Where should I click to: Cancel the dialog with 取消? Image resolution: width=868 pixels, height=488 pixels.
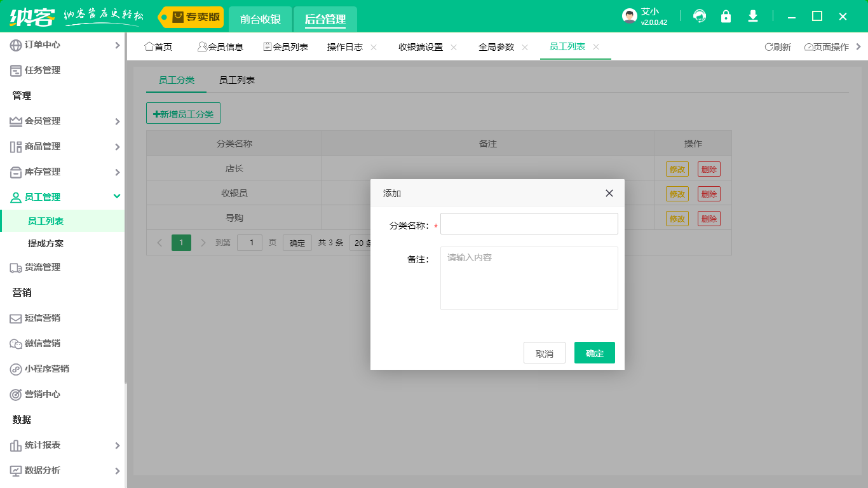click(544, 353)
